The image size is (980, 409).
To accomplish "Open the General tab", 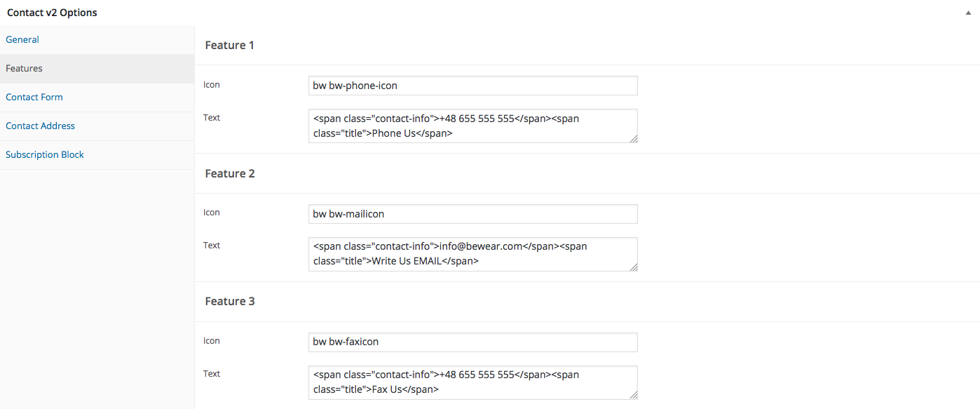I will click(22, 39).
